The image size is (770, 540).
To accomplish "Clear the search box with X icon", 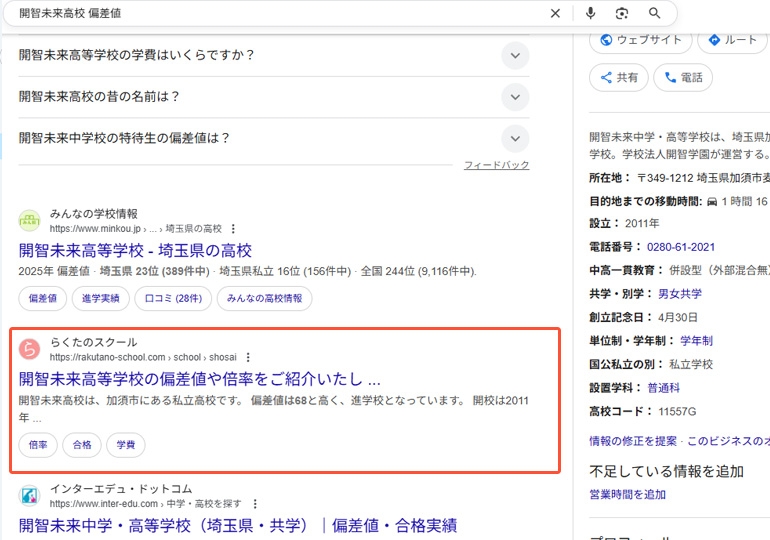I will coord(556,13).
